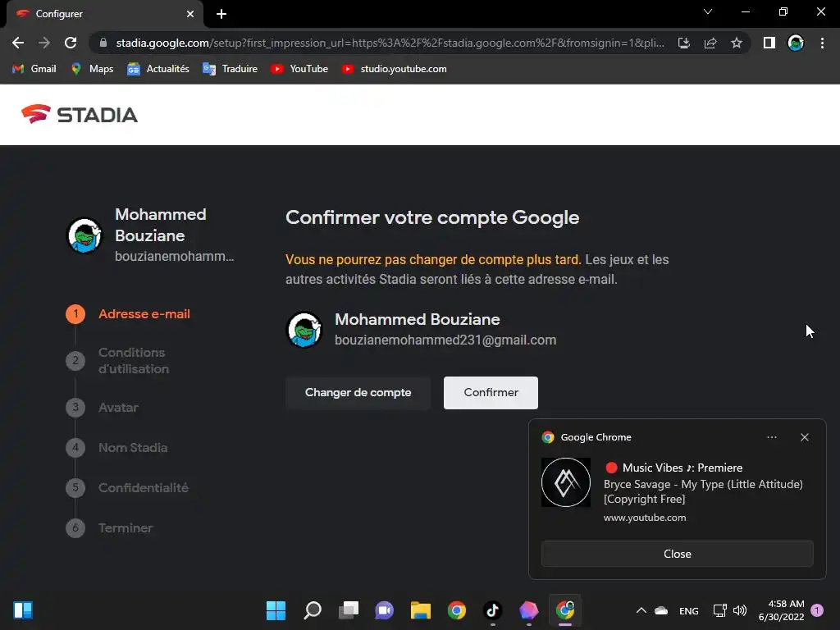Select step 1 Adresse e-mail

click(128, 314)
